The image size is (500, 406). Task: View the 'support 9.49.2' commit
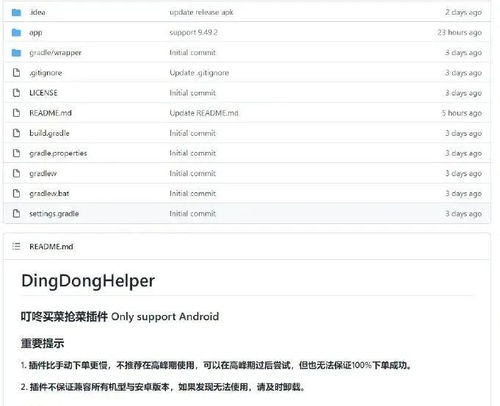193,33
